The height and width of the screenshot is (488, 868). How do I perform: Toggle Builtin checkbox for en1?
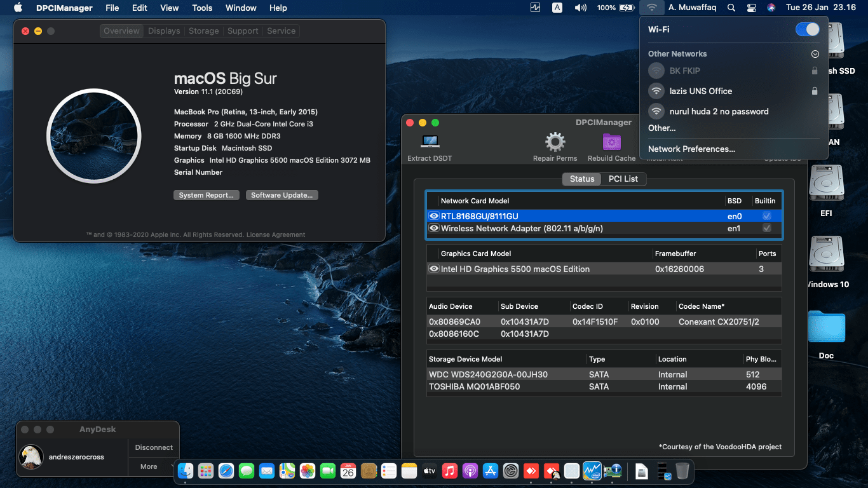click(x=767, y=228)
